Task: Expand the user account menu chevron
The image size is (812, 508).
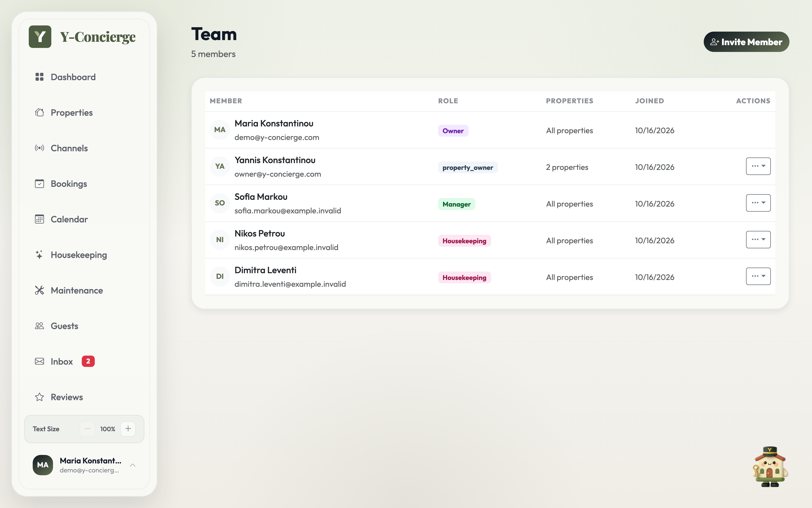Action: click(133, 465)
